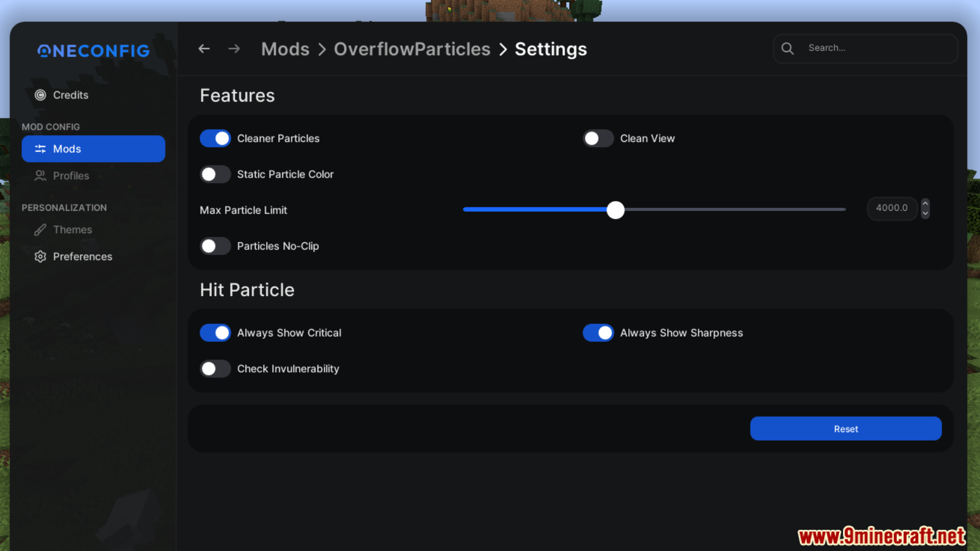
Task: Click the Features section heading
Action: pyautogui.click(x=237, y=95)
